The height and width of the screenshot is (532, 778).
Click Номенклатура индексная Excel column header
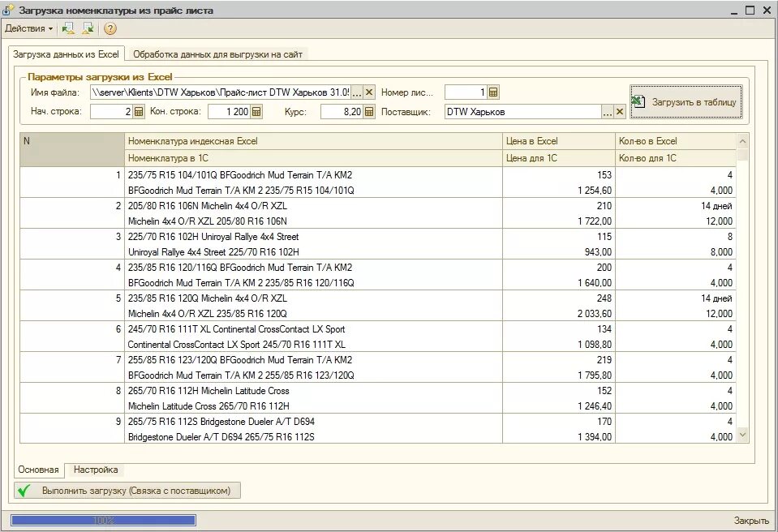point(313,141)
